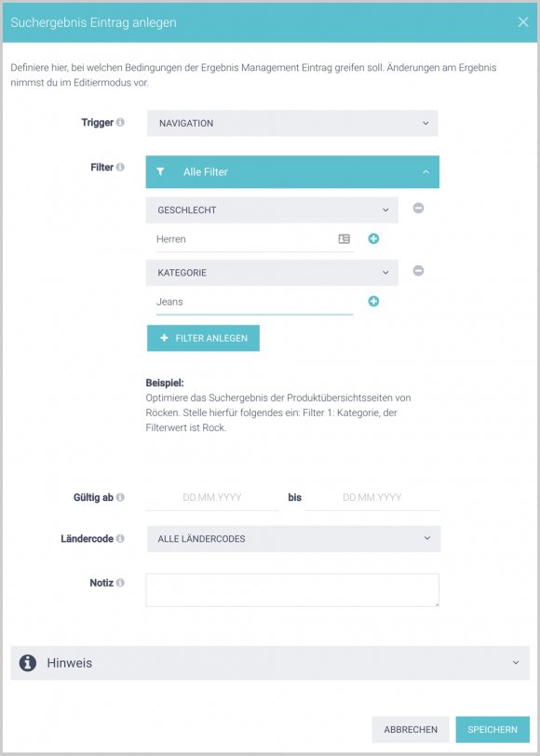Open the value list icon in Herren field
Image resolution: width=540 pixels, height=756 pixels.
(344, 238)
